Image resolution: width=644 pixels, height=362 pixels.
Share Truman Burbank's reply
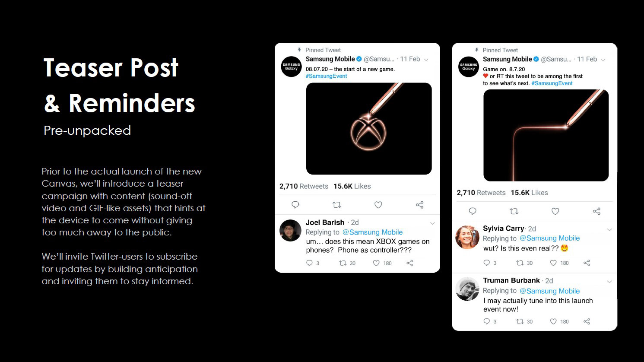tap(587, 321)
